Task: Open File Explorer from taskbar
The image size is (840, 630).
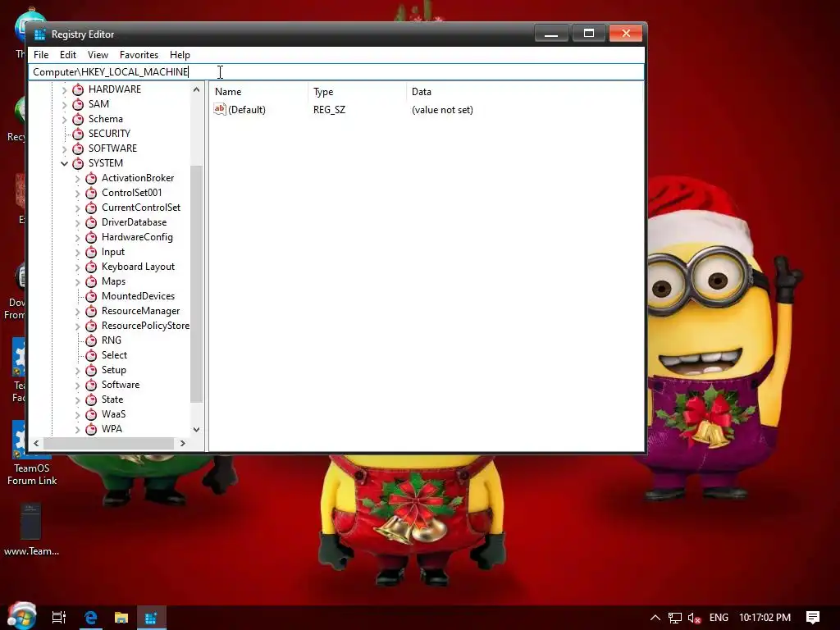Action: (121, 618)
